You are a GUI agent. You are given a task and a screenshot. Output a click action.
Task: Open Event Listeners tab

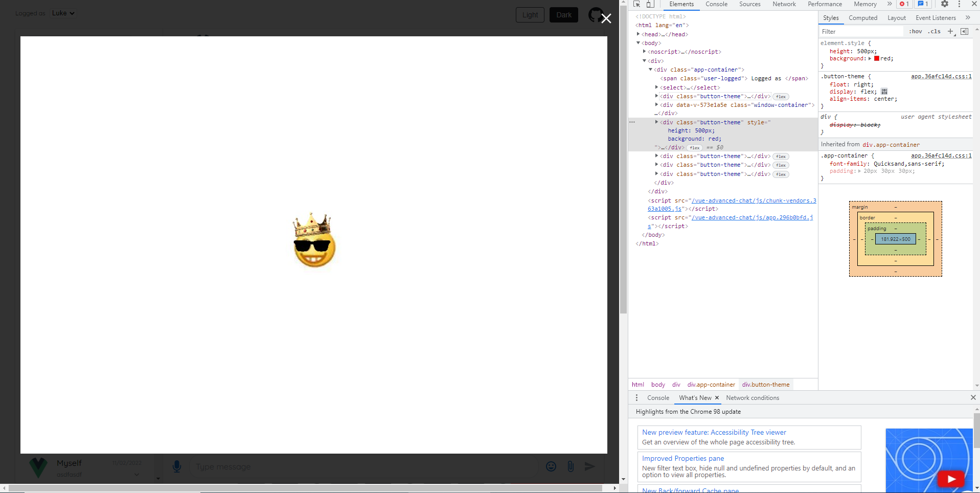(936, 18)
